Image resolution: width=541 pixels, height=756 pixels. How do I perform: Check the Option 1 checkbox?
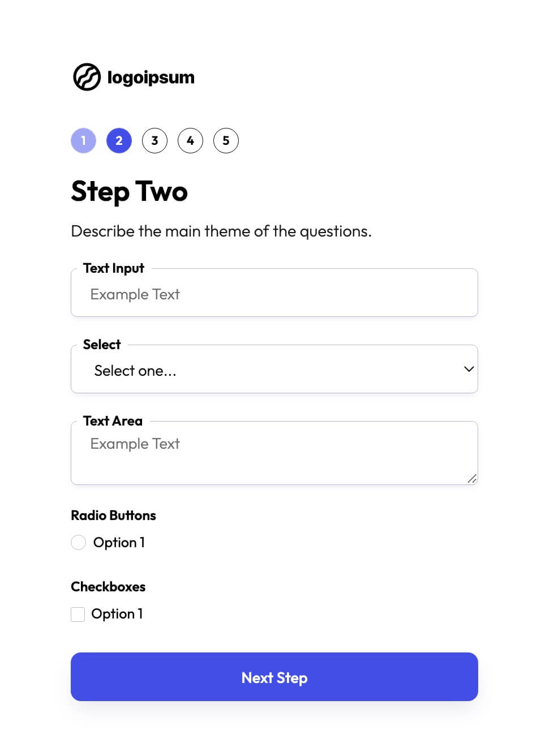point(78,613)
